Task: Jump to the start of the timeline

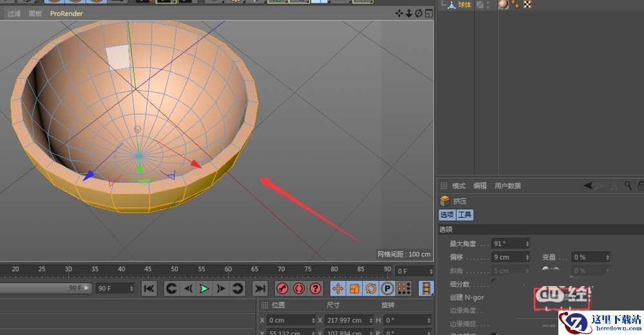Action: (x=149, y=289)
